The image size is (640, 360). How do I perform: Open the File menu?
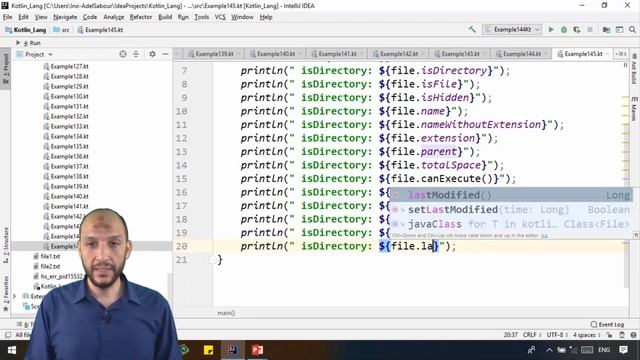click(x=7, y=17)
